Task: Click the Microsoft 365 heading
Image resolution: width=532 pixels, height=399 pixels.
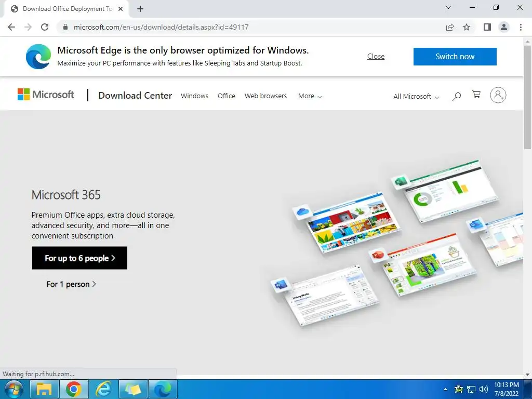Action: (66, 195)
